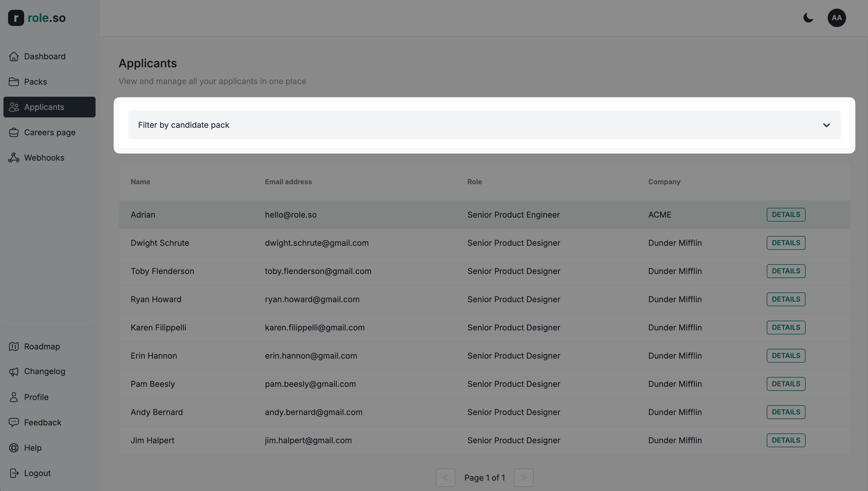
Task: Go to next page with double-arrow button
Action: [524, 477]
